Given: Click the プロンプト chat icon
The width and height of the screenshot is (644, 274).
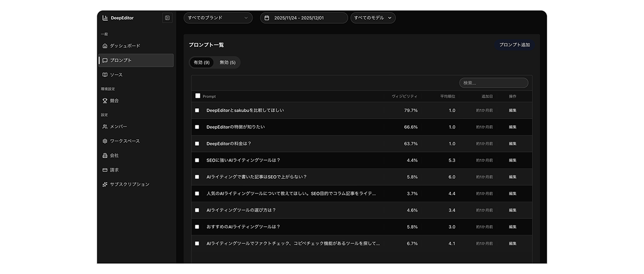Looking at the screenshot, I should (x=105, y=60).
